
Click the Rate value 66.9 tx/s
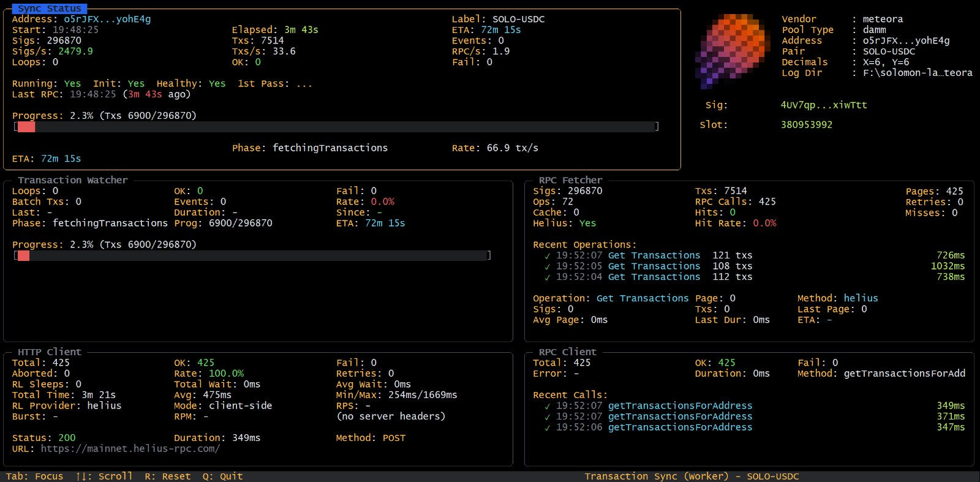[513, 148]
